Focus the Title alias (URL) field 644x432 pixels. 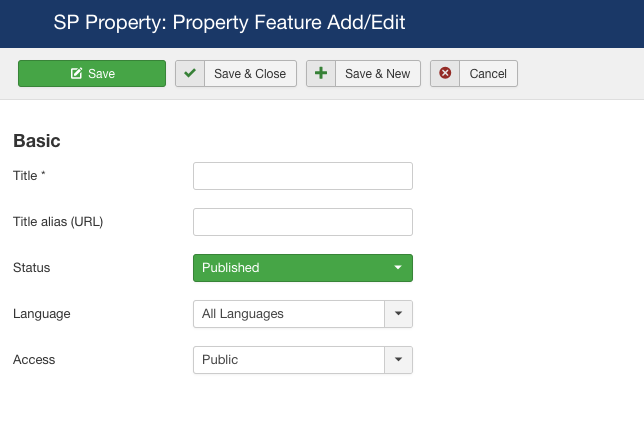[x=303, y=222]
